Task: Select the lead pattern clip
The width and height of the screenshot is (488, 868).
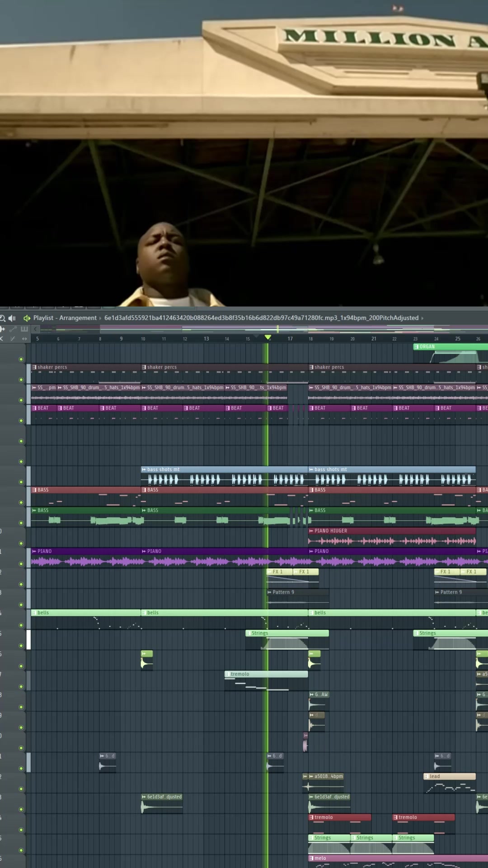Action: 450,783
